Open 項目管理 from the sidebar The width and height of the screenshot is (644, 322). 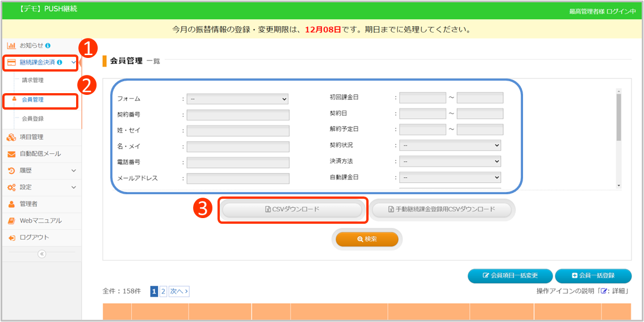coord(31,137)
